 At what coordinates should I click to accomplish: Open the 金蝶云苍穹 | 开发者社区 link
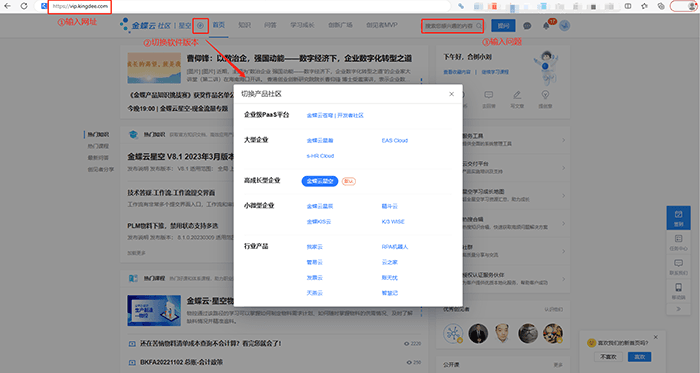click(x=335, y=116)
